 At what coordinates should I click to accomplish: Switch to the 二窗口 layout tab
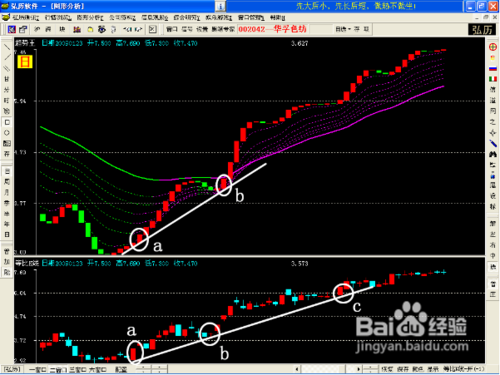(x=58, y=369)
